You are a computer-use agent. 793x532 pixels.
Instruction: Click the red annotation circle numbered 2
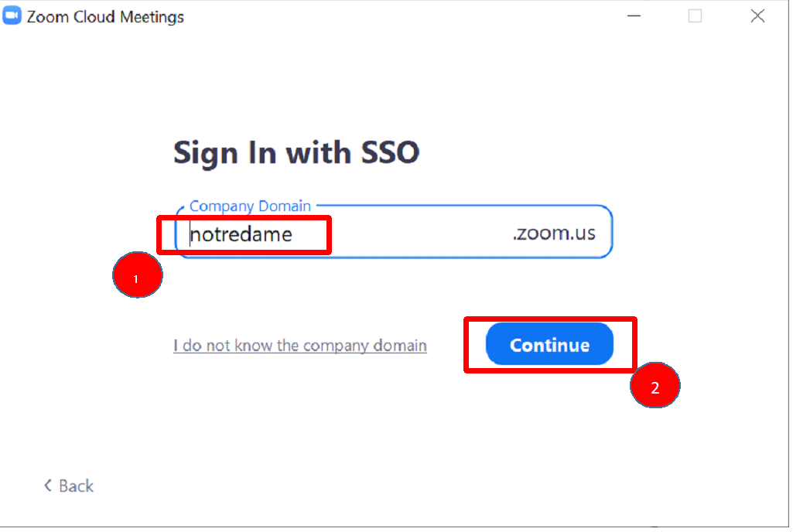[x=655, y=387]
